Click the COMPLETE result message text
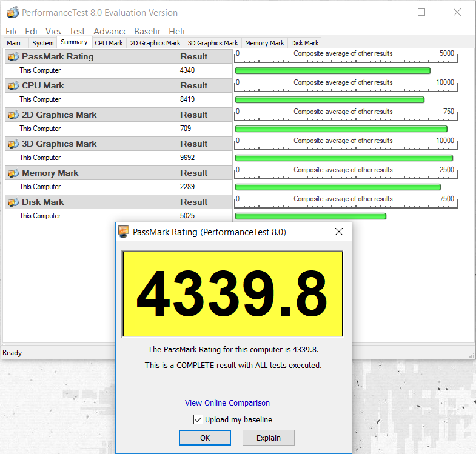Image resolution: width=476 pixels, height=454 pixels. [x=233, y=365]
